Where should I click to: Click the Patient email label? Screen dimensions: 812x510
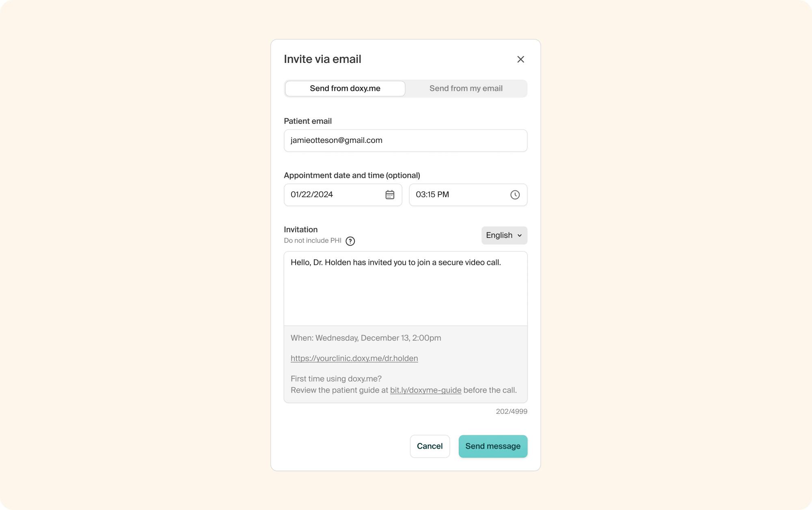coord(308,121)
